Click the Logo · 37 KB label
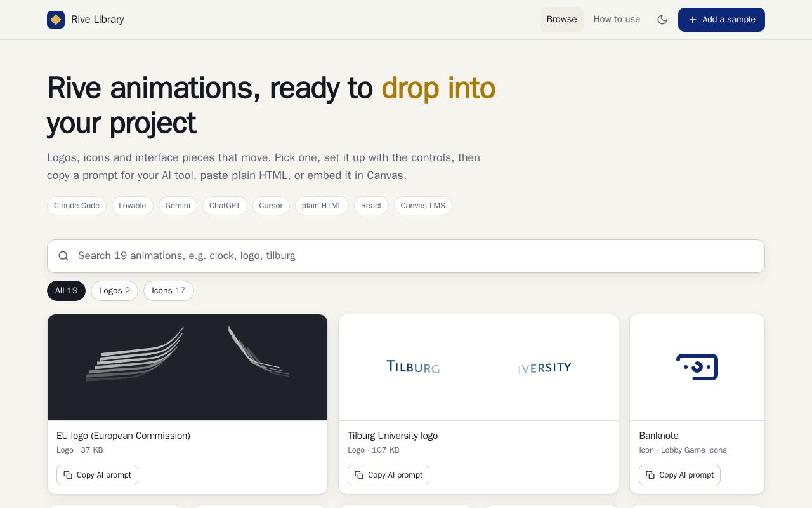The height and width of the screenshot is (508, 812). point(80,450)
